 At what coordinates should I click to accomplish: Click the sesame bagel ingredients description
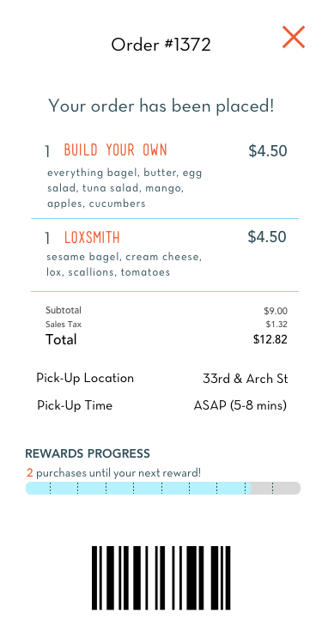(124, 264)
